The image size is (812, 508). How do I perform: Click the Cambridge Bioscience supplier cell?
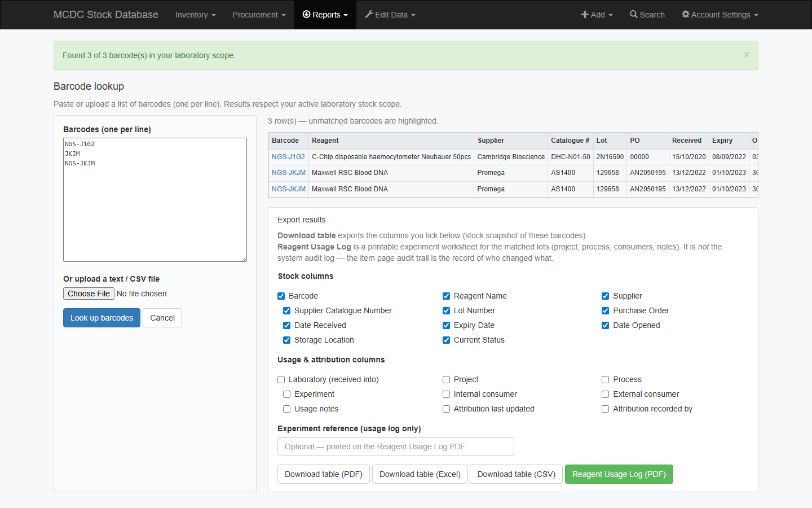(511, 157)
